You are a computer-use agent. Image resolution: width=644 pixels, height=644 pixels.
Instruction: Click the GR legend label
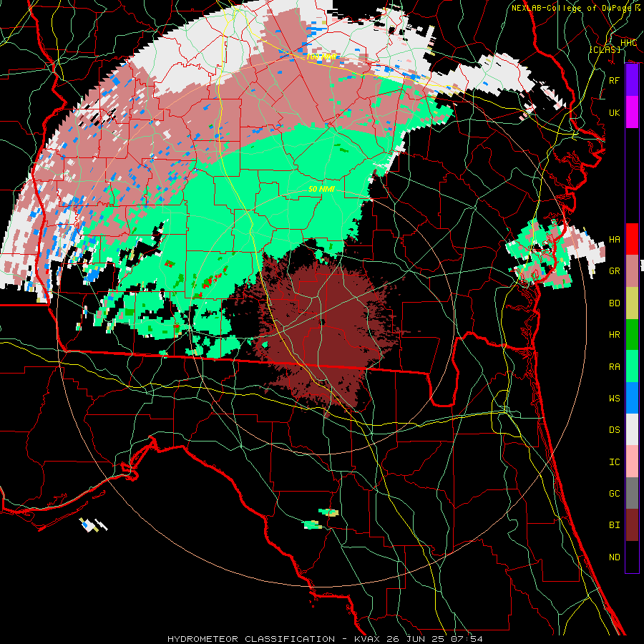pyautogui.click(x=615, y=271)
